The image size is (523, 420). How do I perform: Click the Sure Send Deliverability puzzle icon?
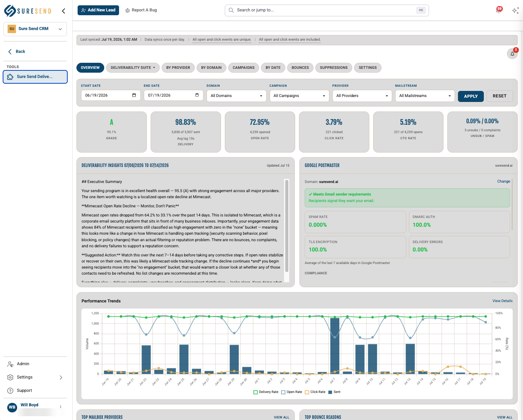tap(10, 76)
